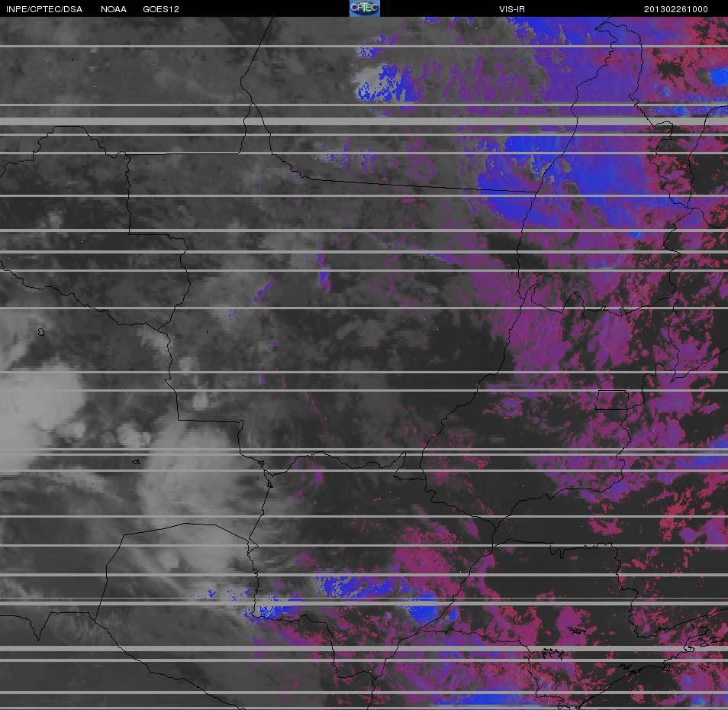The height and width of the screenshot is (710, 728).
Task: Click the GOES12 satellite label
Action: (x=161, y=9)
